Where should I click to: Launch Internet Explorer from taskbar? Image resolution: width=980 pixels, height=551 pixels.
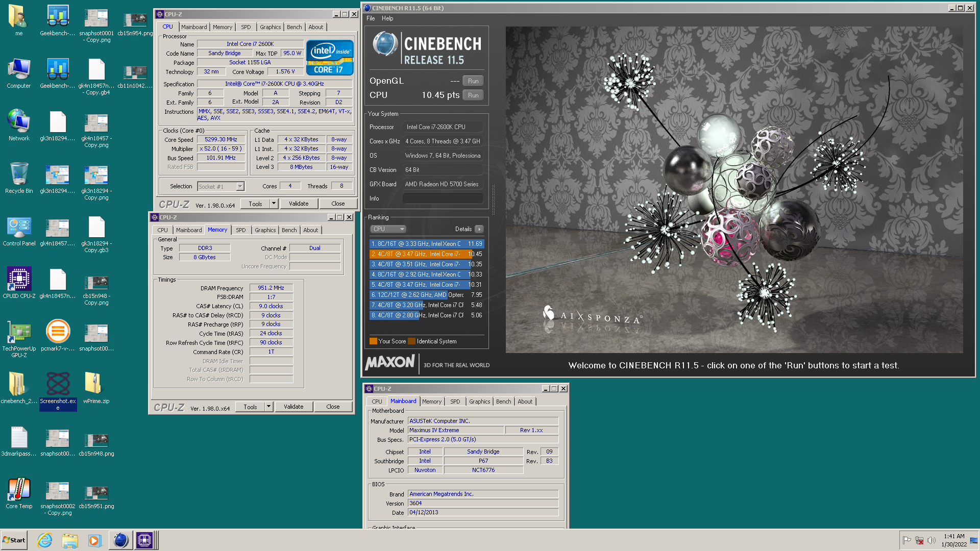coord(45,540)
